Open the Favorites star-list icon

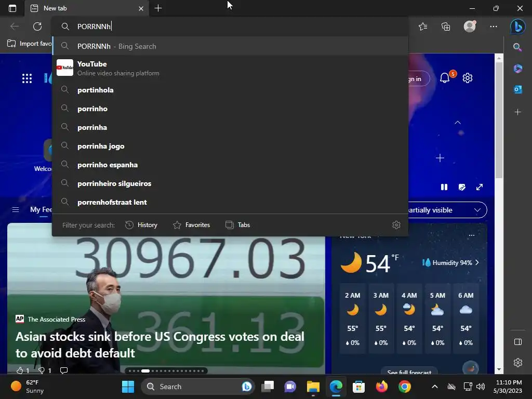pos(423,26)
